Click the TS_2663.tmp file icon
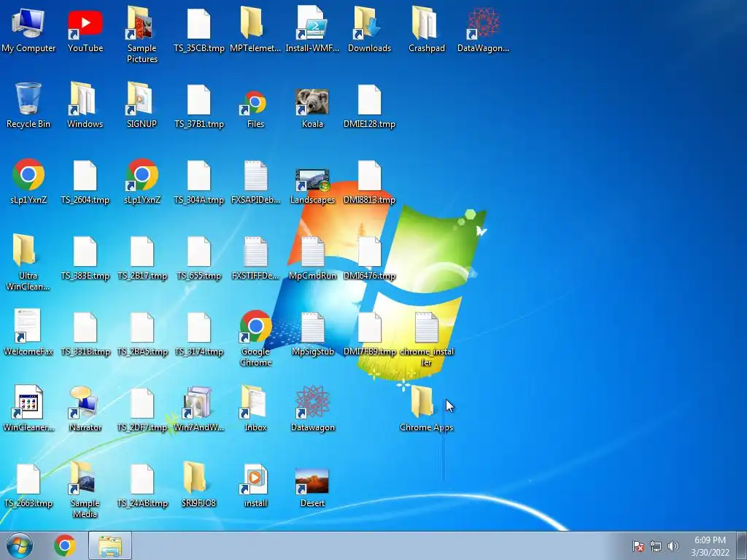This screenshot has width=747, height=560. [28, 479]
